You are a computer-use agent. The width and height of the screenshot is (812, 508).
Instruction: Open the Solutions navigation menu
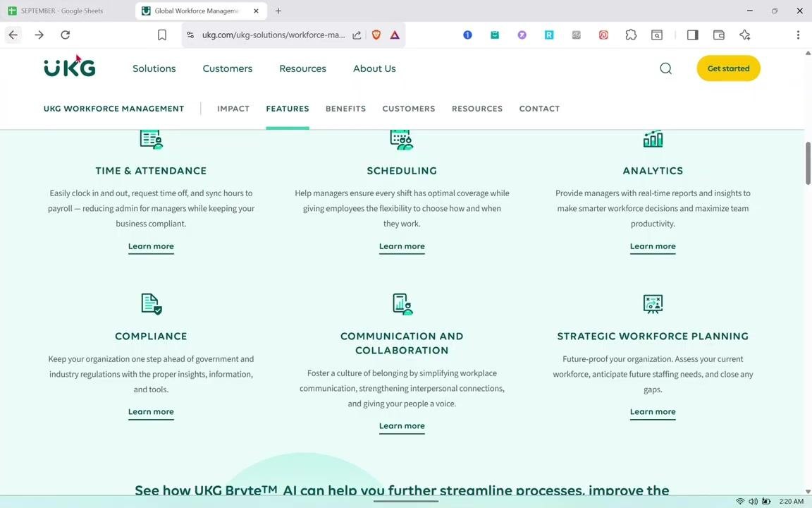coord(154,68)
